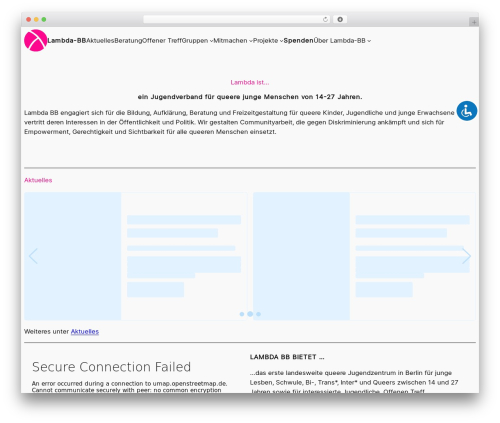500x423 pixels.
Task: Click the 'Secure Connection Failed' heading
Action: 111,367
